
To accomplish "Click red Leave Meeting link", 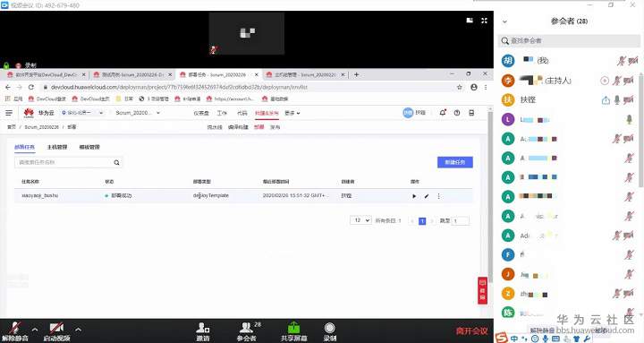I will (472, 330).
